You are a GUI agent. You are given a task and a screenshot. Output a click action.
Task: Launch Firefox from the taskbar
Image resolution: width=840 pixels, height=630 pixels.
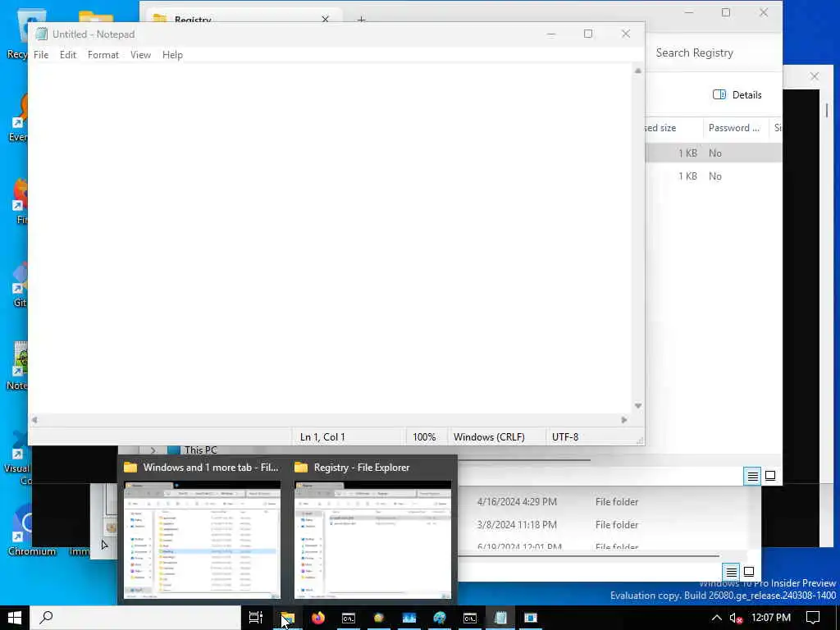click(x=318, y=618)
